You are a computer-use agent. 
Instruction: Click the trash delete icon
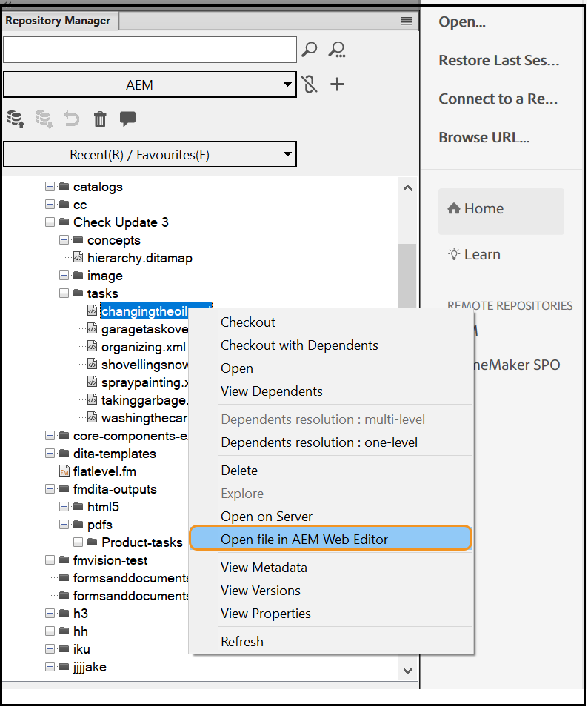coord(100,119)
